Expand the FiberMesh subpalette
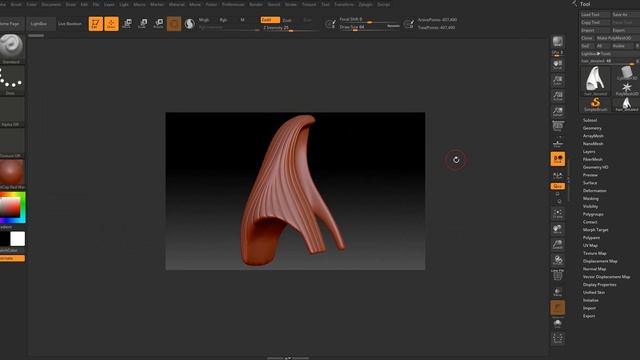Screen dimensions: 640x360 (x=593, y=159)
